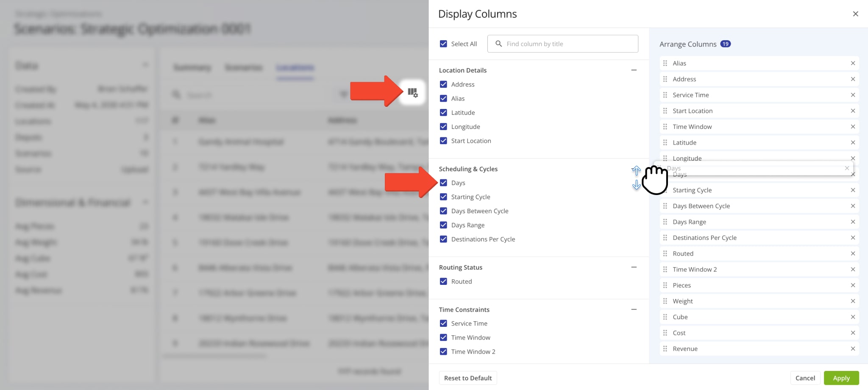868x390 pixels.
Task: Uncheck the Select All checkbox
Action: click(x=443, y=44)
